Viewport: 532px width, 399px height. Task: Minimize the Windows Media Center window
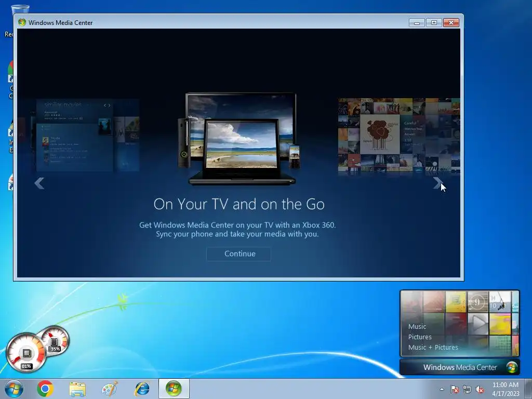coord(417,23)
